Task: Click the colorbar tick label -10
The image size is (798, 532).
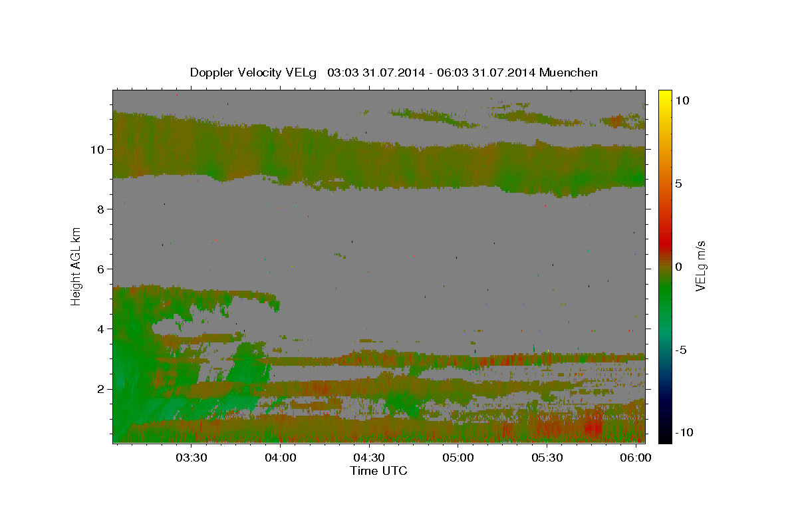Action: pyautogui.click(x=684, y=433)
